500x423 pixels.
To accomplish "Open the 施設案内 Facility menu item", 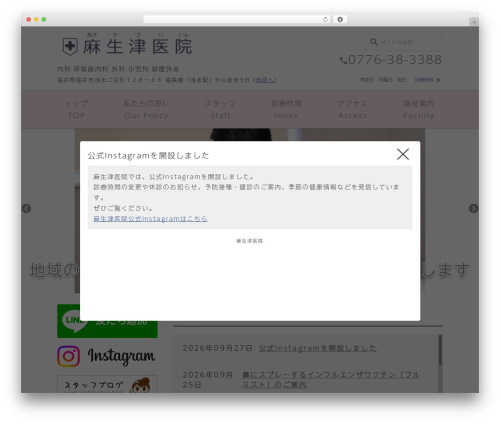I will point(419,109).
